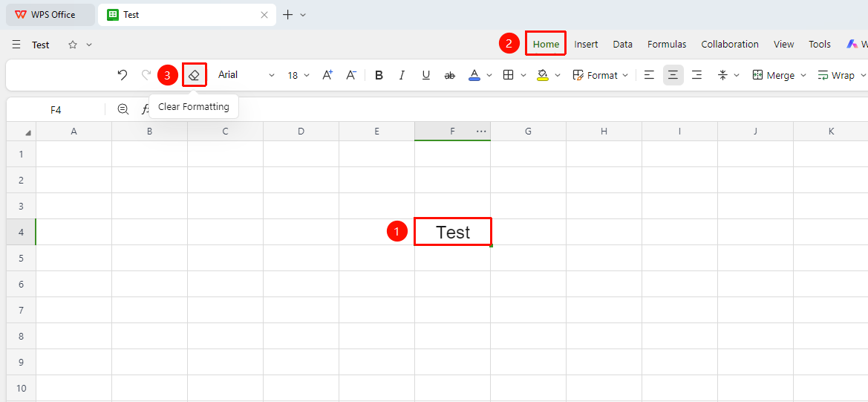Click the WPS AI icon in the ribbon
The width and height of the screenshot is (868, 402).
[x=852, y=45]
